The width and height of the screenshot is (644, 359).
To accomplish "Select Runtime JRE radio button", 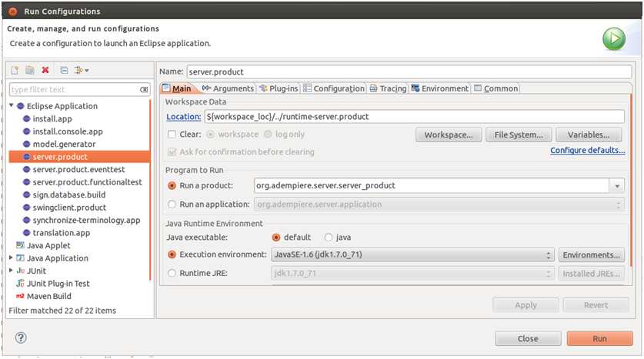I will point(172,273).
